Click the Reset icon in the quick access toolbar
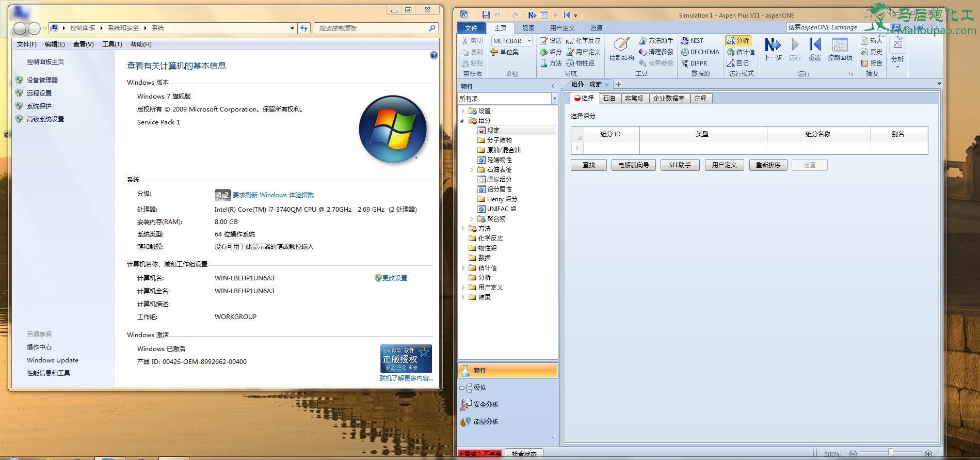980x460 pixels. point(567,15)
